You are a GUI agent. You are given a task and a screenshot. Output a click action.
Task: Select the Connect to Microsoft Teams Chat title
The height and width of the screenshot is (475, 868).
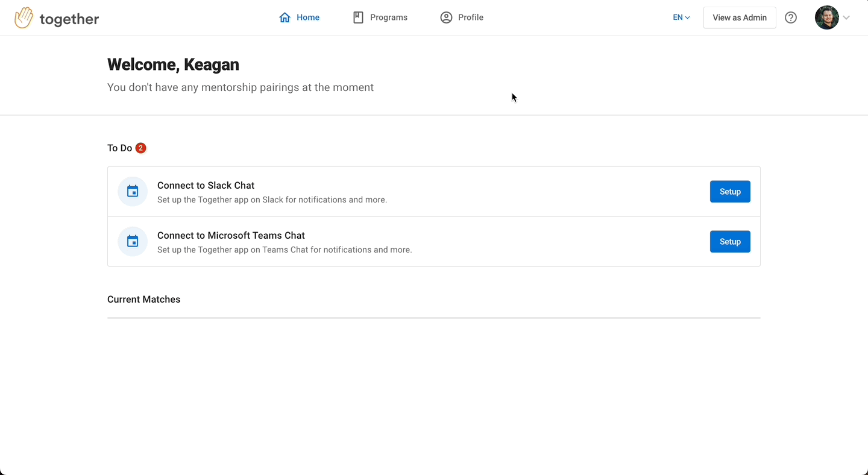(x=231, y=235)
